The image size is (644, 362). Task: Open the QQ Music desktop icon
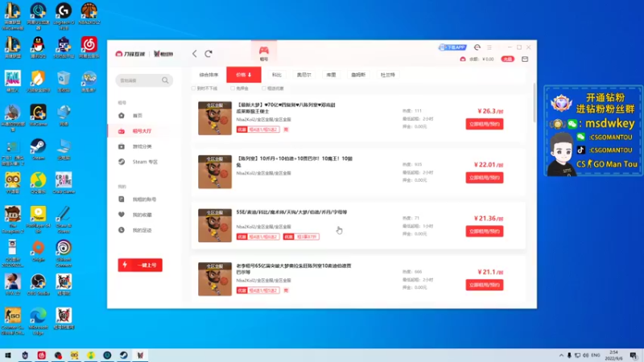pos(38,183)
